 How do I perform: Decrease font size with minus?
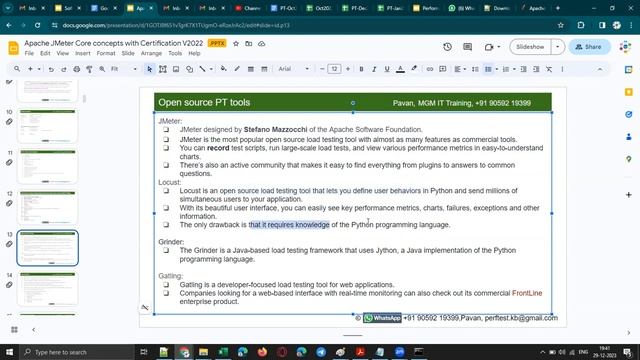(x=322, y=69)
